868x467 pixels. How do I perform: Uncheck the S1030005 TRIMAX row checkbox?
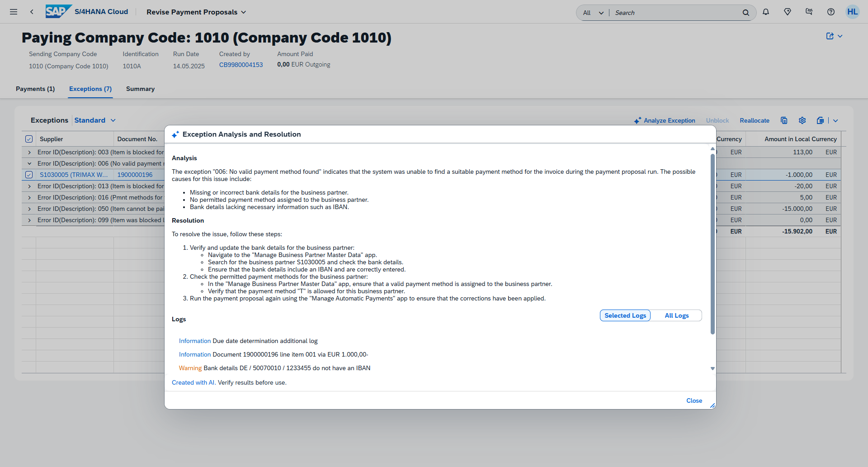tap(29, 175)
